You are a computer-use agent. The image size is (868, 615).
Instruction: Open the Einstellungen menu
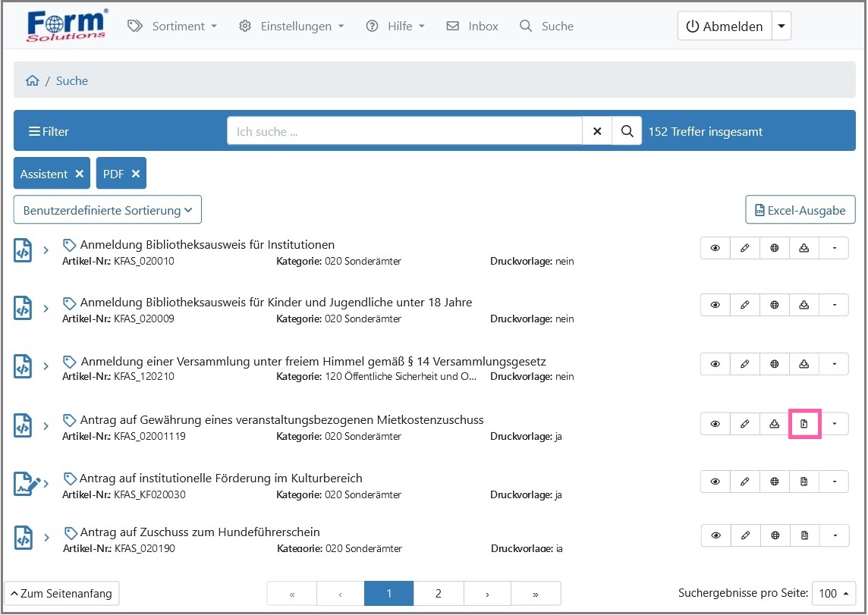pyautogui.click(x=292, y=26)
